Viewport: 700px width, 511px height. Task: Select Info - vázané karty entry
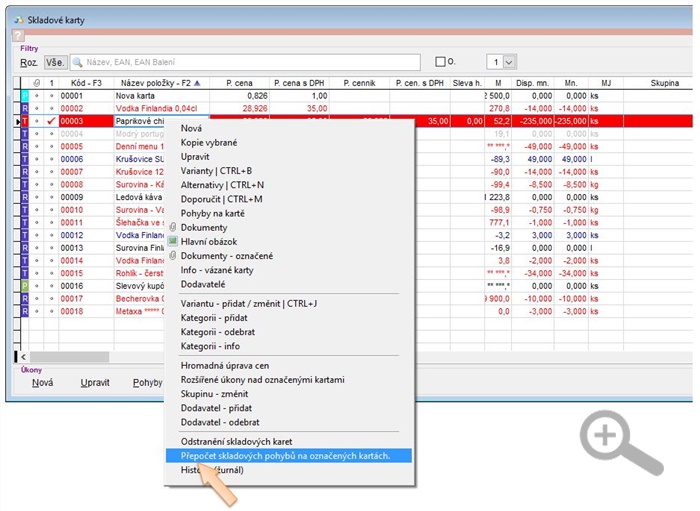click(x=217, y=270)
